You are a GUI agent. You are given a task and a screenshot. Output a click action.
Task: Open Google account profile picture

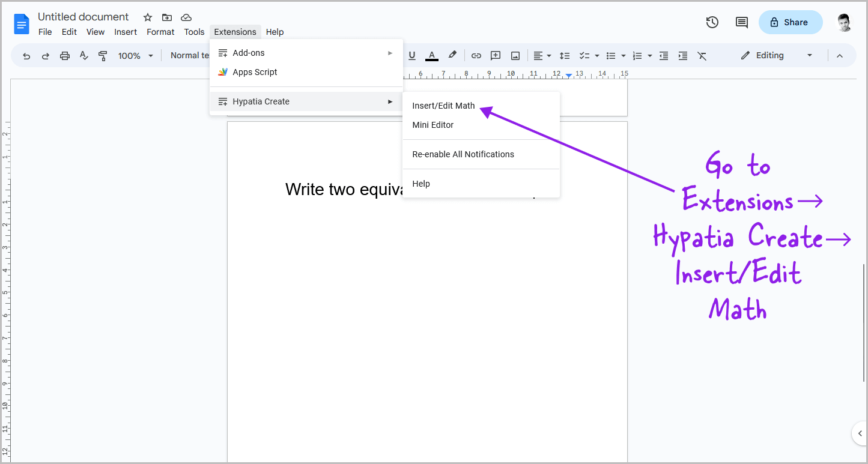[845, 22]
